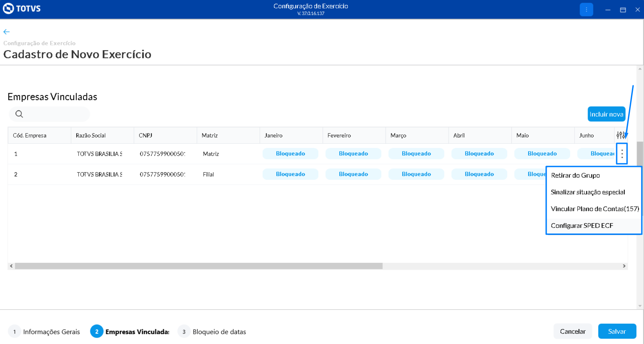Viewport: 644px width, 344px height.
Task: Click the Razão Social column header
Action: 102,135
